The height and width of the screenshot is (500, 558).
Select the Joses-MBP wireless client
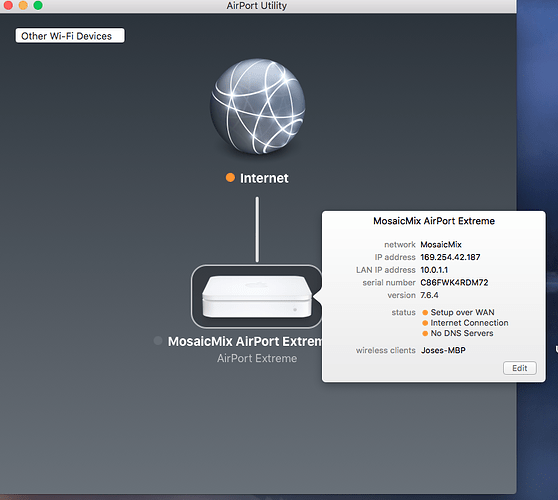pyautogui.click(x=443, y=350)
